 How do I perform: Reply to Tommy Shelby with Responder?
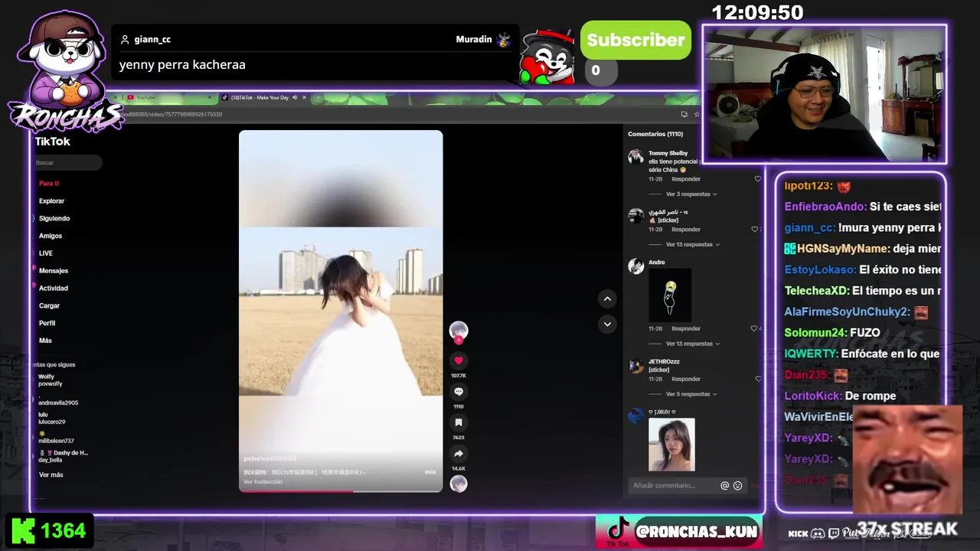click(x=686, y=179)
